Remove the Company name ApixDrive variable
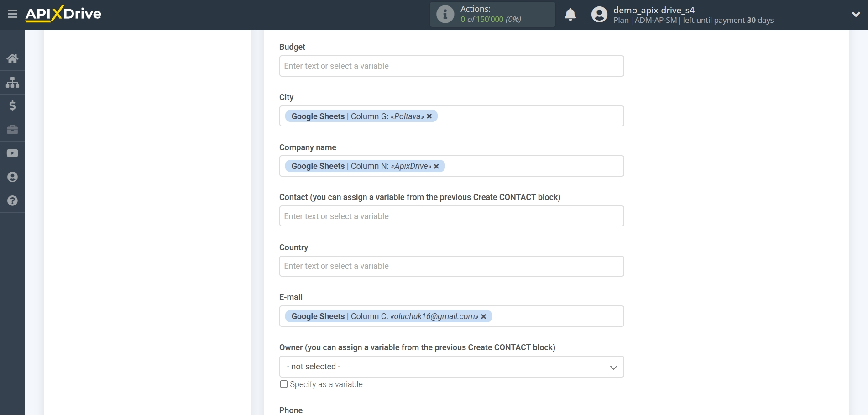 tap(436, 166)
